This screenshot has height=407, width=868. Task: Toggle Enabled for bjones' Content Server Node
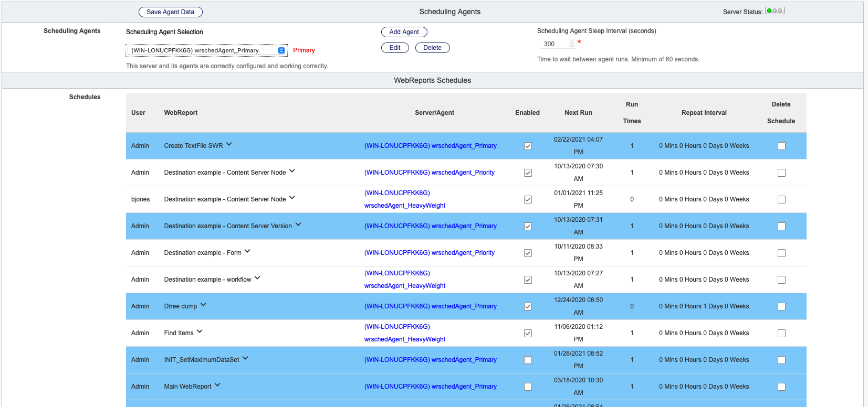528,200
